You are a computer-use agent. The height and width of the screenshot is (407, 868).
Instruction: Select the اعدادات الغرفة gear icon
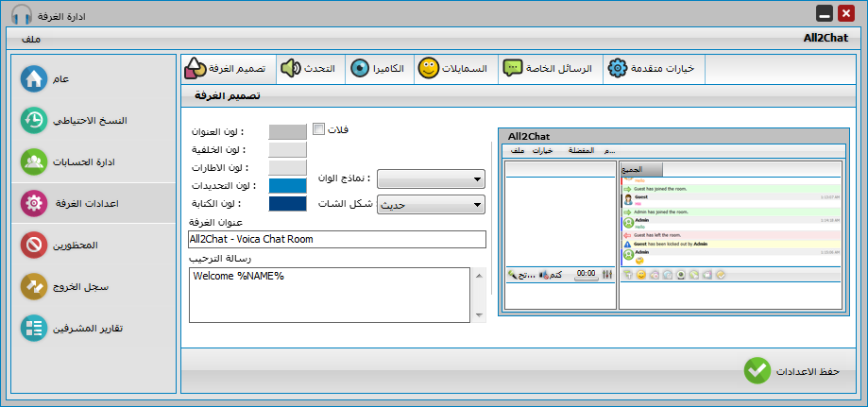(34, 203)
